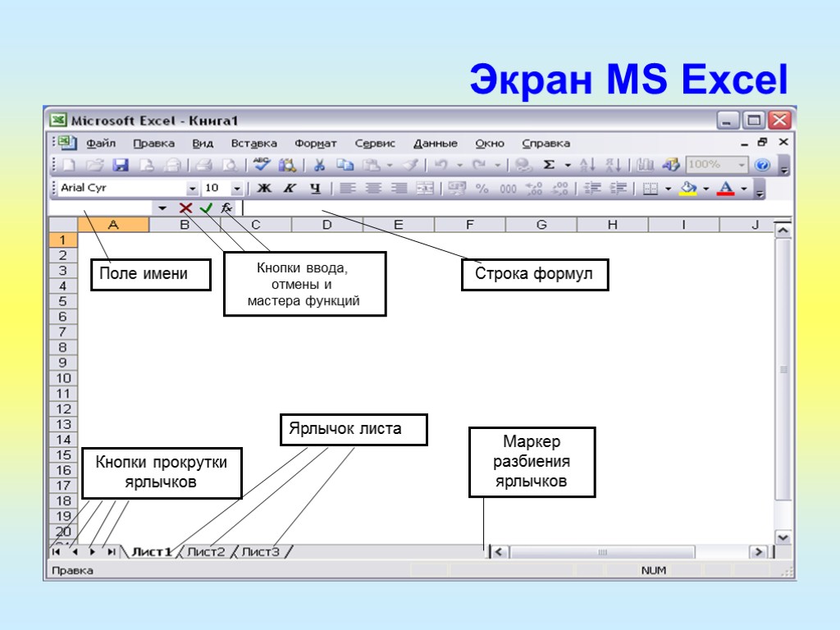Expand the AutoSum functions dropdown arrow
The width and height of the screenshot is (840, 630).
point(568,165)
